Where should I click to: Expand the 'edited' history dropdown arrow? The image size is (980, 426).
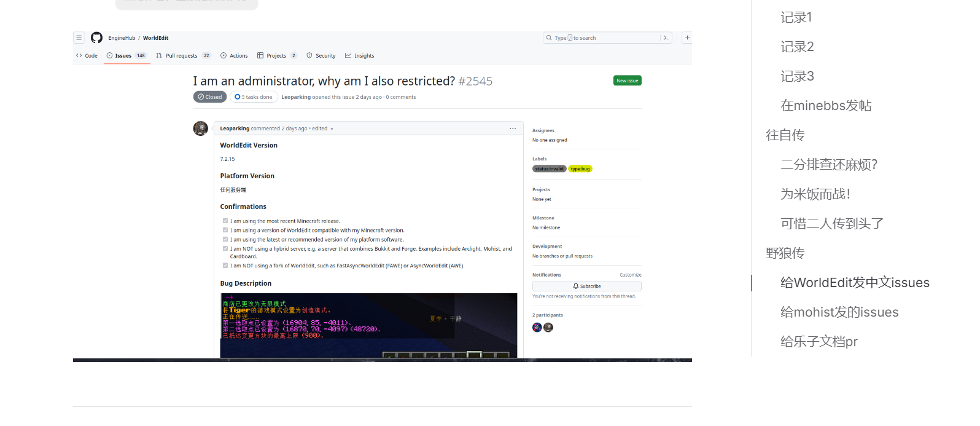click(x=332, y=129)
